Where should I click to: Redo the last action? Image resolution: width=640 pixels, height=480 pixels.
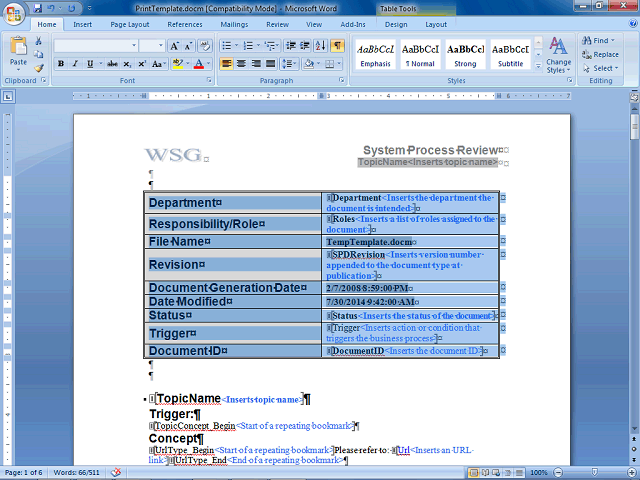[x=71, y=8]
